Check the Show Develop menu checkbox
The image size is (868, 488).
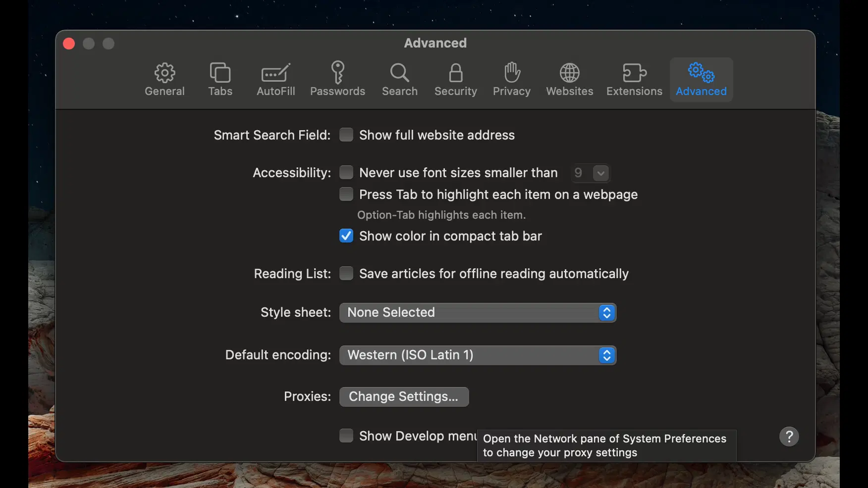tap(346, 436)
